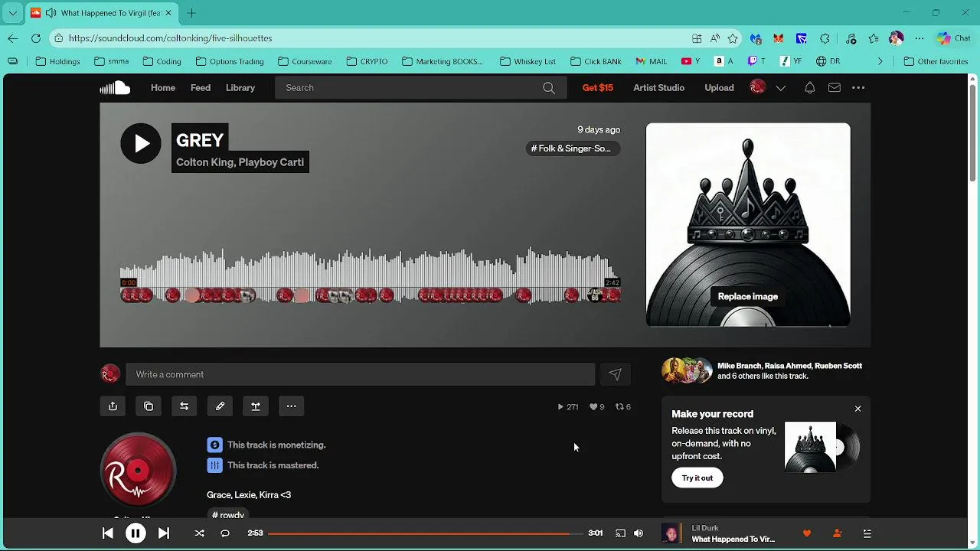Click the 9 likes count

(x=596, y=407)
